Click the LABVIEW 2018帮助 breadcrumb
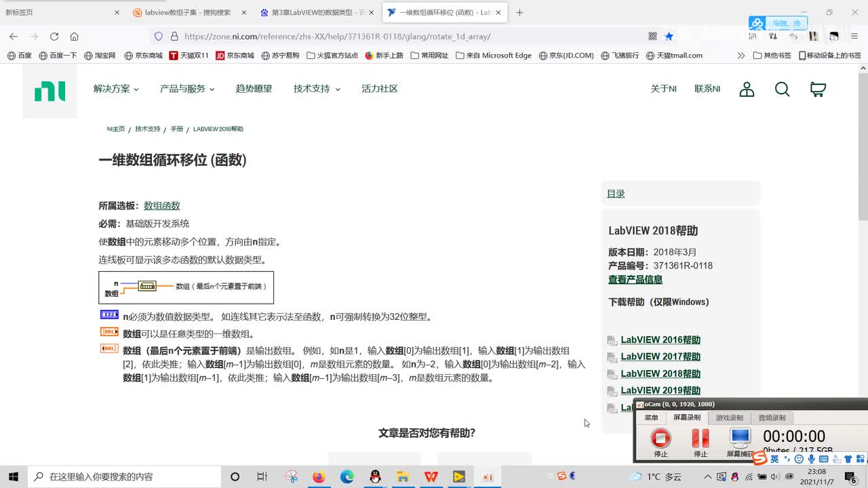 tap(218, 129)
